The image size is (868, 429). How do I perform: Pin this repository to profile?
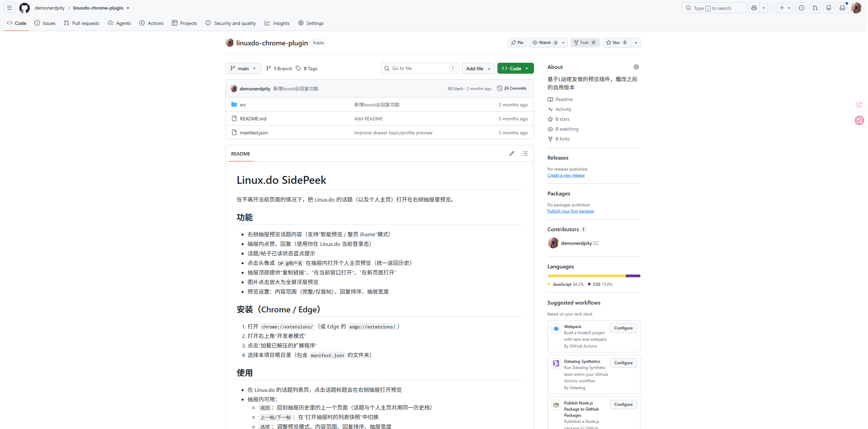(517, 43)
